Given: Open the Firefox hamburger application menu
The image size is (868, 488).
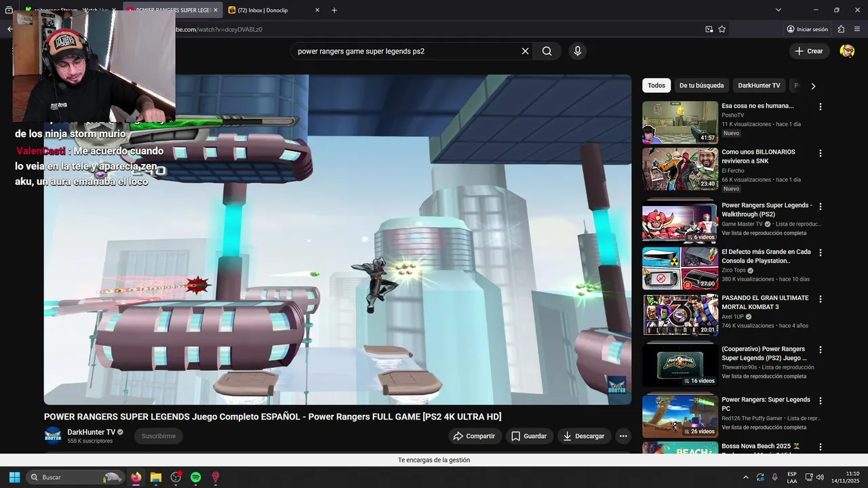Looking at the screenshot, I should pyautogui.click(x=857, y=29).
